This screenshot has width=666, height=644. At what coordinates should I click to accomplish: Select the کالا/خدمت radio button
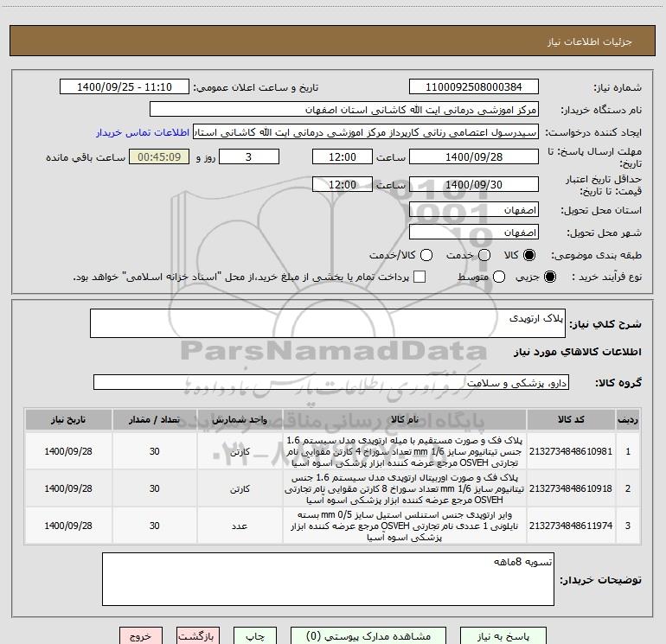point(426,255)
